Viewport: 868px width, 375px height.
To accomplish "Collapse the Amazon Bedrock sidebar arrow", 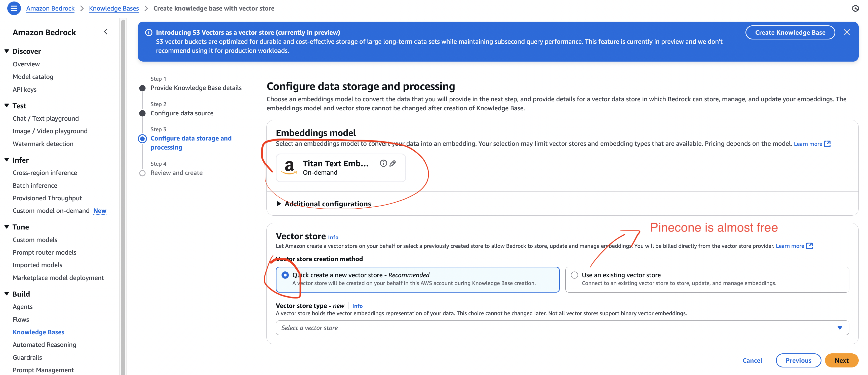I will click(106, 32).
